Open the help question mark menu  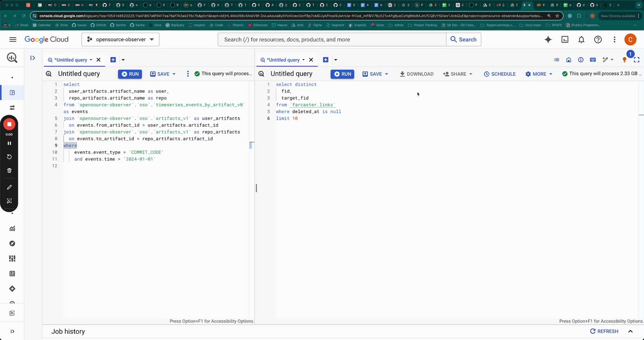click(598, 40)
